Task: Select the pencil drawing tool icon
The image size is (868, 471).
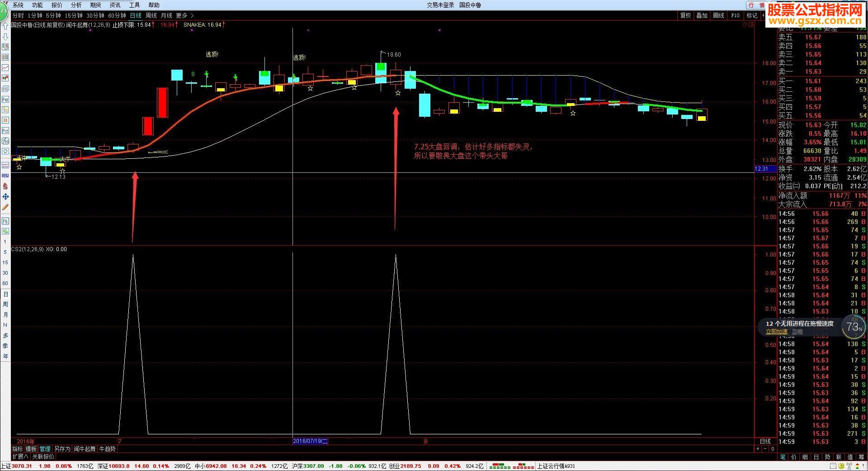Action: [x=5, y=207]
